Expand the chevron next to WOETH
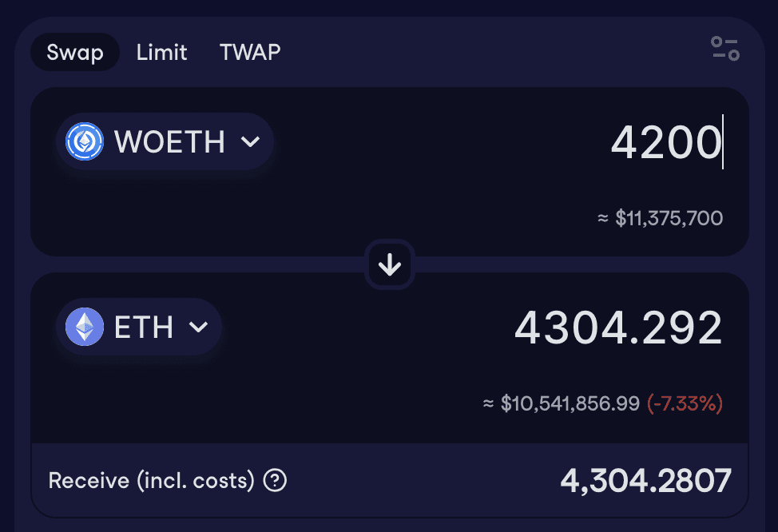Screen dimensions: 778x532 pos(251,142)
